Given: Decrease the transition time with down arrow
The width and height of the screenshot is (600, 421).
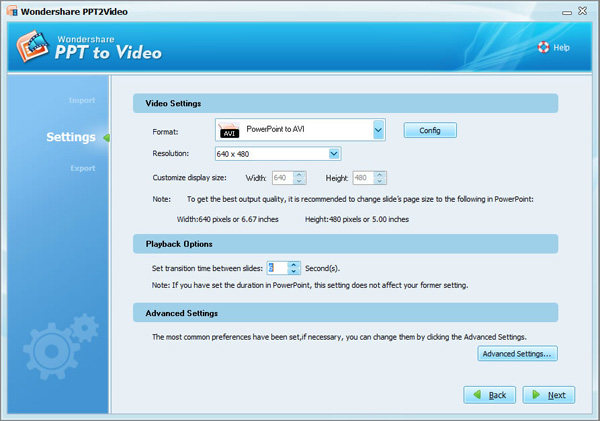Looking at the screenshot, I should (294, 272).
